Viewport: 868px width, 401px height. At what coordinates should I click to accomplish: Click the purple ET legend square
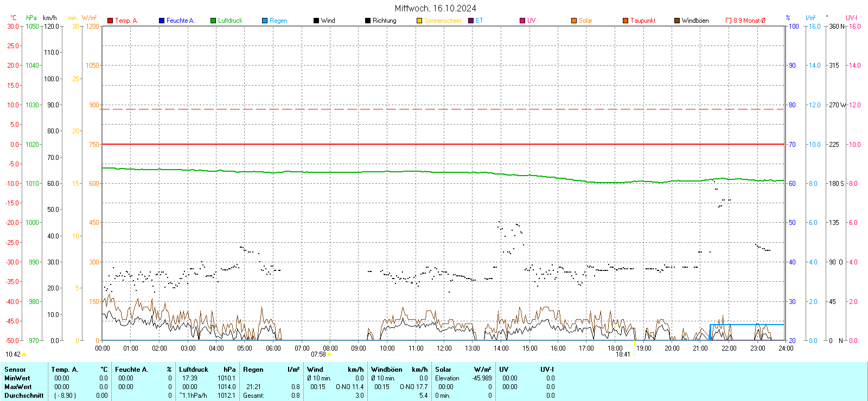coord(471,21)
